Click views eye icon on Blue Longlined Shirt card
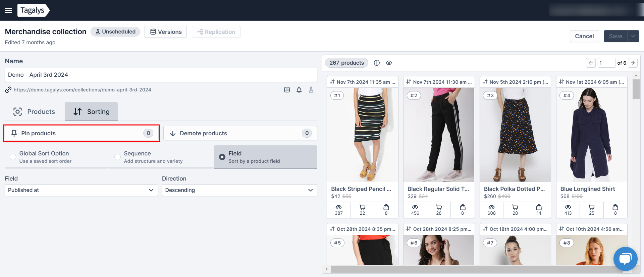Image resolution: width=644 pixels, height=277 pixels. point(568,207)
